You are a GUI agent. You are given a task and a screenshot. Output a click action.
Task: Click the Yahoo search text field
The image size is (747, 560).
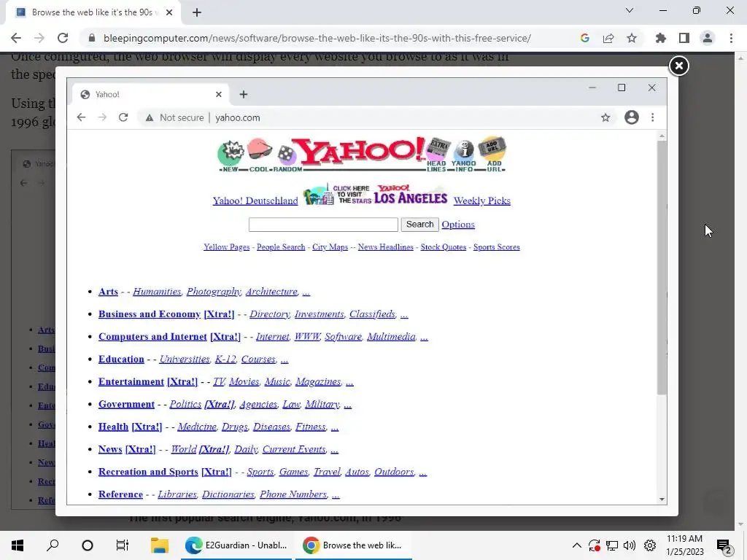323,225
